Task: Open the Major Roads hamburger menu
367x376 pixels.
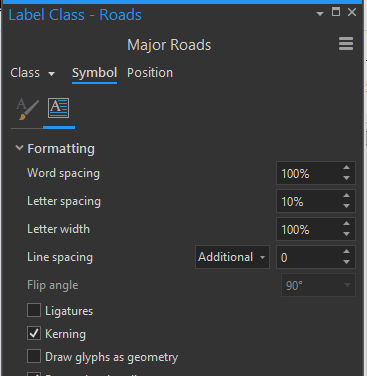Action: [346, 44]
